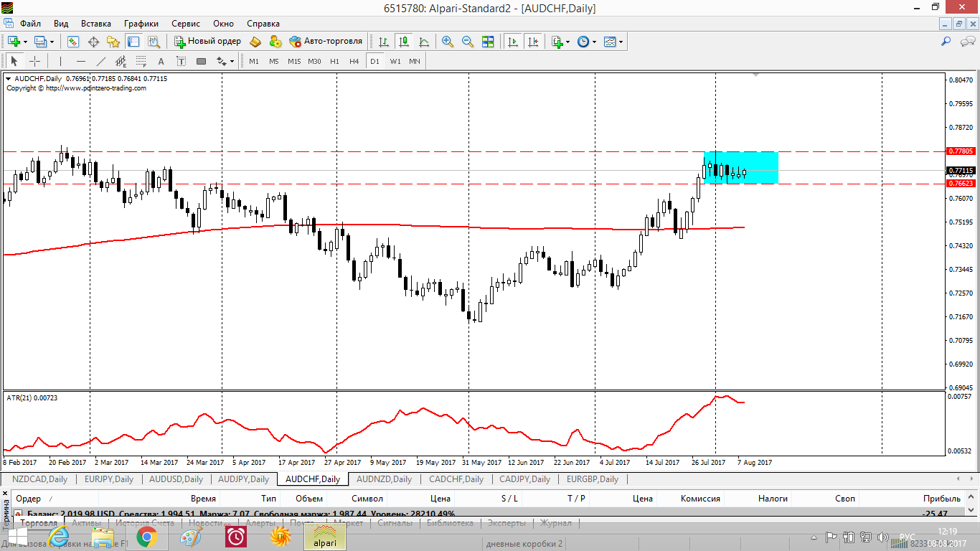980x551 pixels.
Task: Switch chart to candlesticks
Action: click(x=404, y=42)
